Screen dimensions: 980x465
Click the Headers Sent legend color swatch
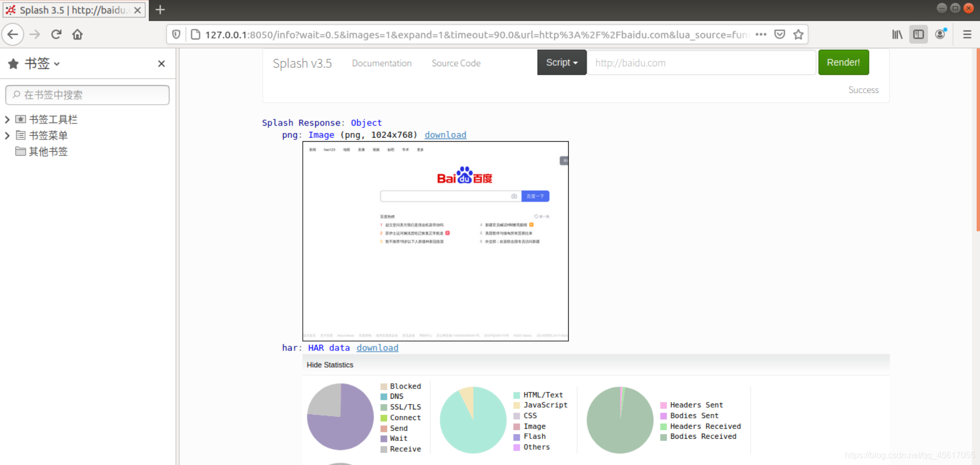[664, 405]
